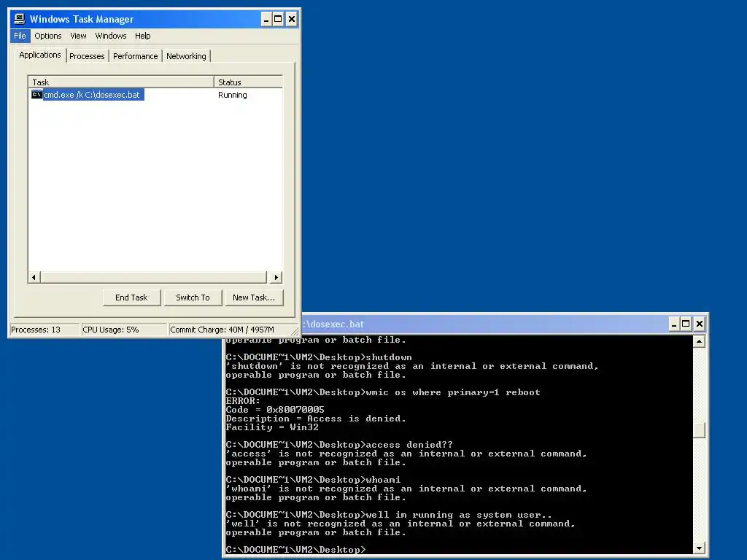Image resolution: width=747 pixels, height=560 pixels.
Task: Open the Options menu
Action: (47, 36)
